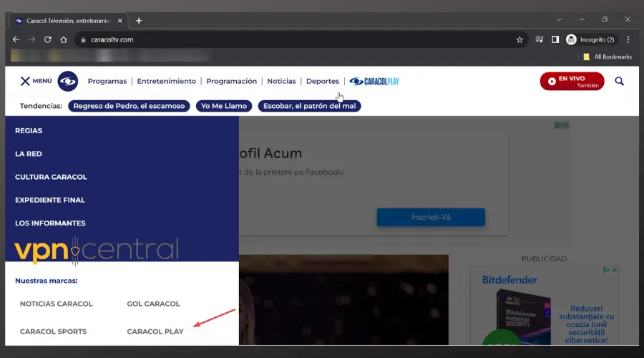This screenshot has width=644, height=358.
Task: Open LA RED in side menu
Action: point(29,154)
